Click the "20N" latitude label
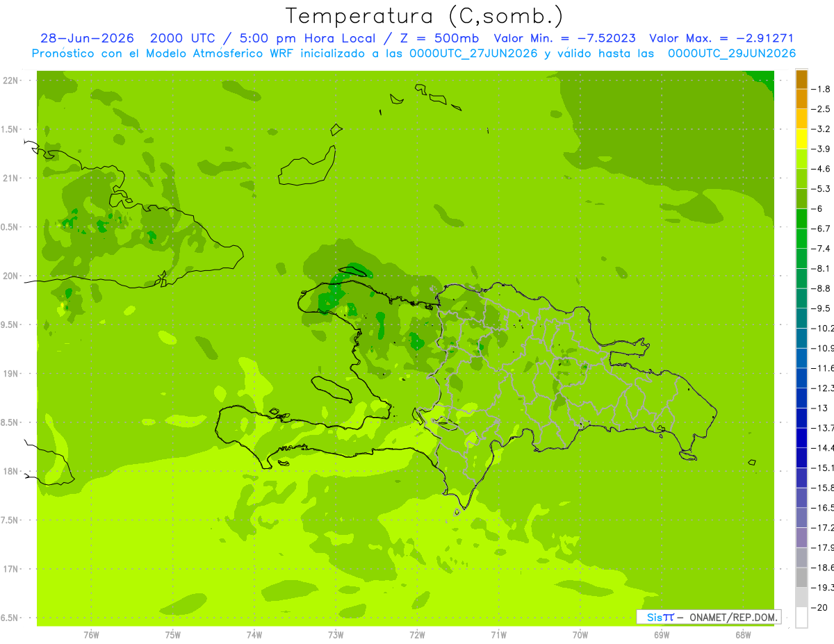The image size is (834, 644). tap(10, 276)
